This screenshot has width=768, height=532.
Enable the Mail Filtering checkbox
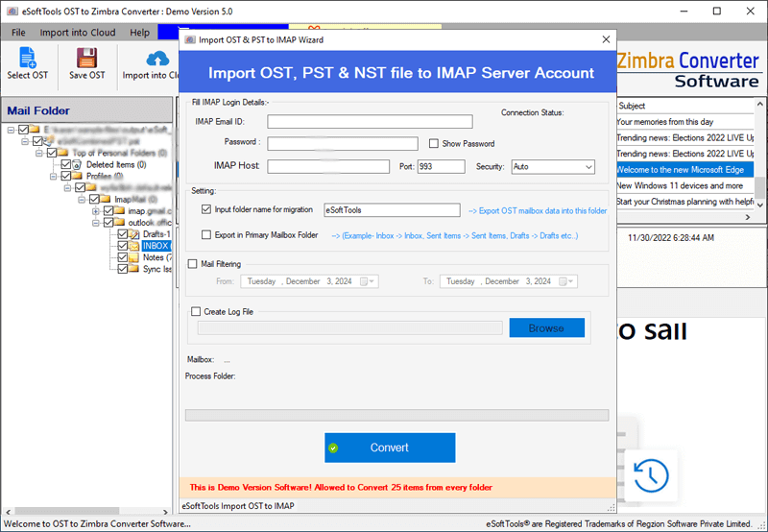tap(193, 264)
